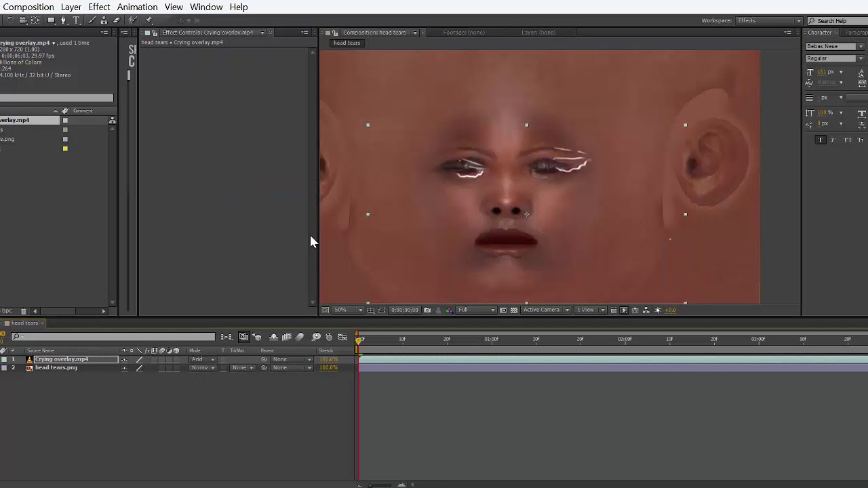This screenshot has width=868, height=488.
Task: Toggle Draft 3D button in timeline
Action: pos(257,337)
